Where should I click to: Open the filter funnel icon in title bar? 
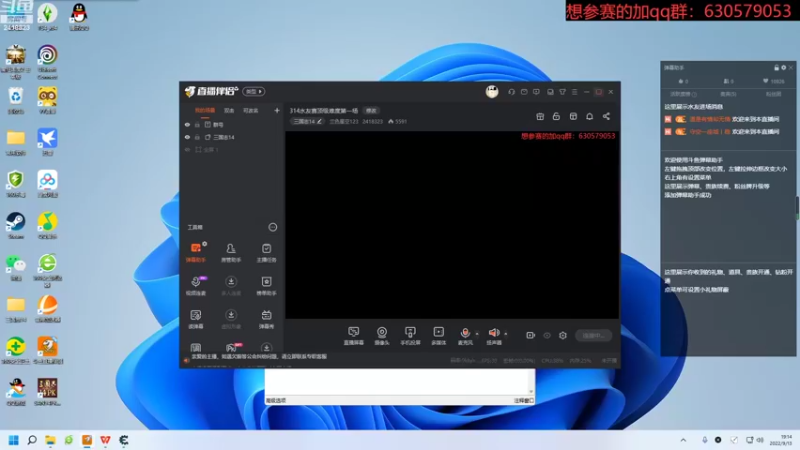pyautogui.click(x=562, y=92)
